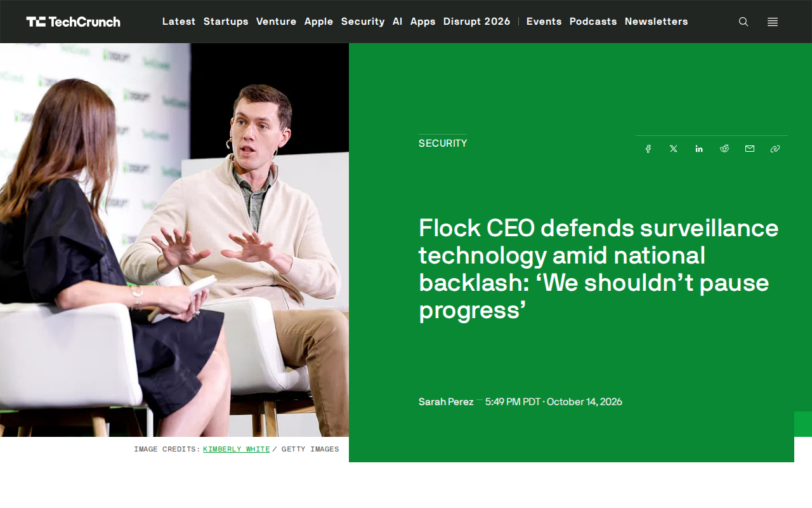Copy article link icon
812x508 pixels.
775,149
